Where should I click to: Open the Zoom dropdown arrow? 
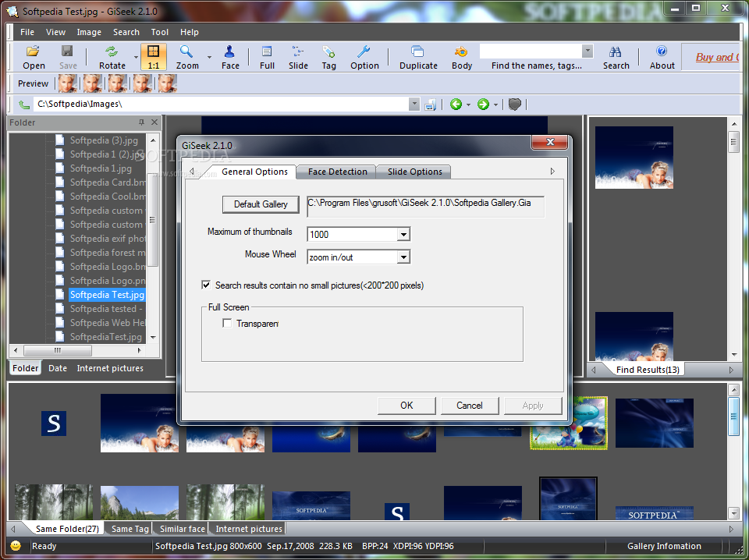click(209, 57)
